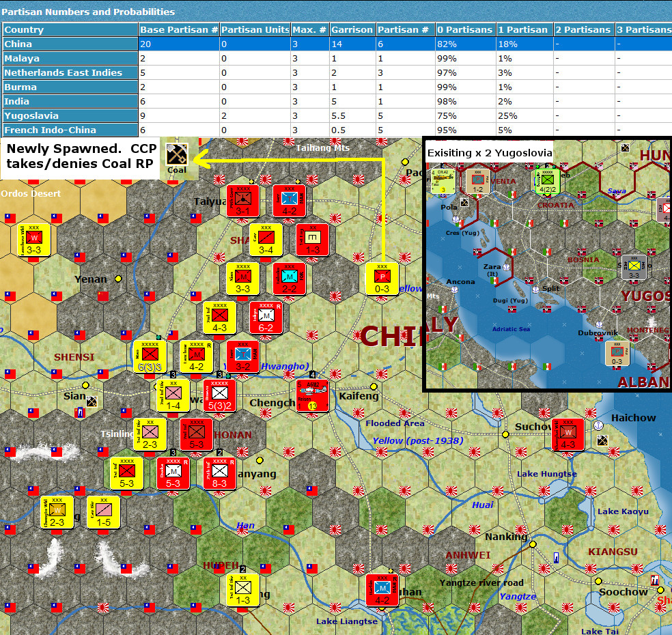Screen dimensions: 672x635
Task: Click the 1 Partisan column header
Action: tap(524, 29)
